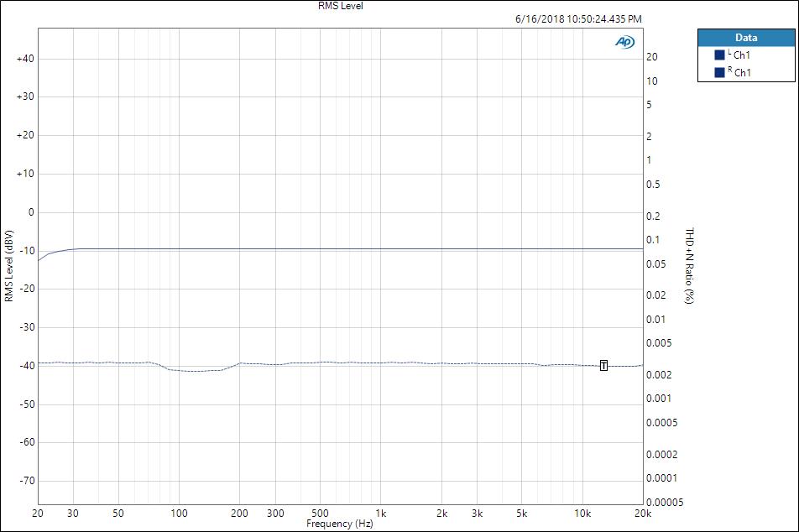Click the 0 left axis value
The width and height of the screenshot is (799, 532).
(x=31, y=212)
